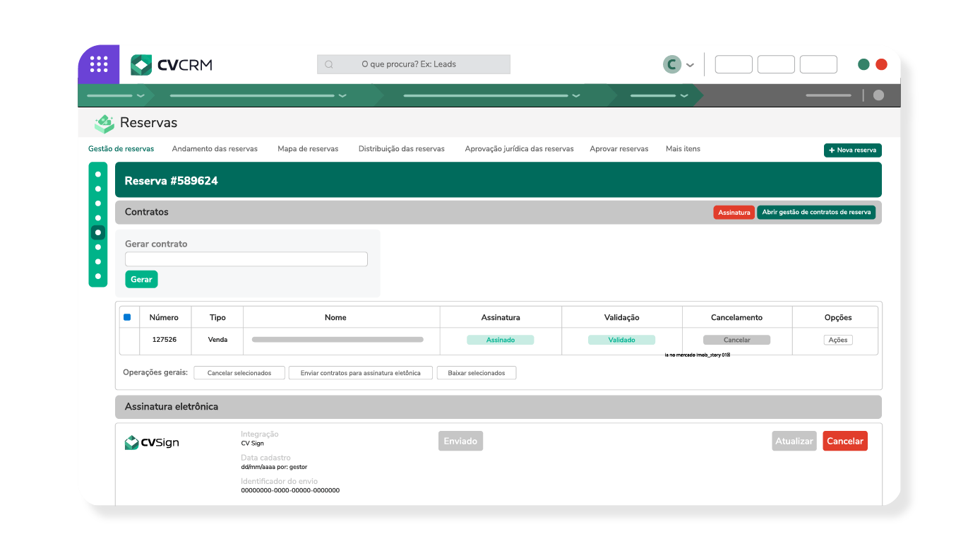Viewport: 980px width, 551px height.
Task: Select the second step dot in sidebar
Action: pyautogui.click(x=98, y=189)
